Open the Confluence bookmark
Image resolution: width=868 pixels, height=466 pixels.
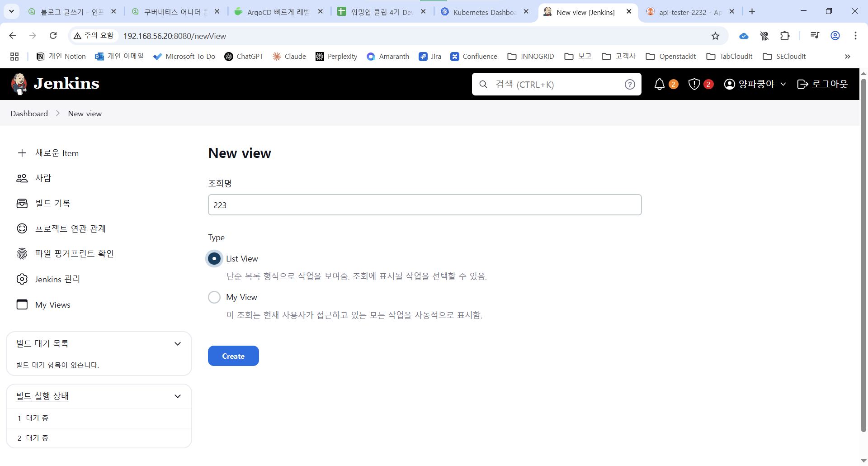click(x=474, y=57)
